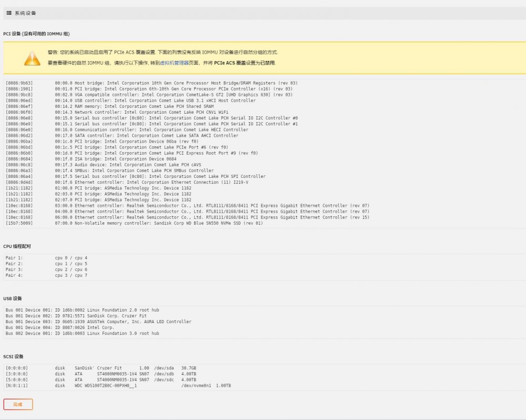Select the 06:00.0 Realtek Ethernet (rev 15) row

pyautogui.click(x=188, y=217)
